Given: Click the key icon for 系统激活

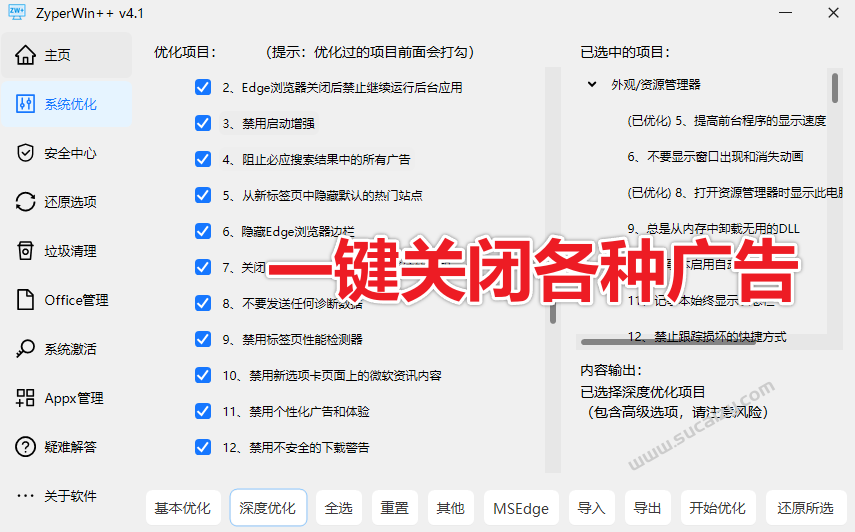Looking at the screenshot, I should click(x=26, y=349).
